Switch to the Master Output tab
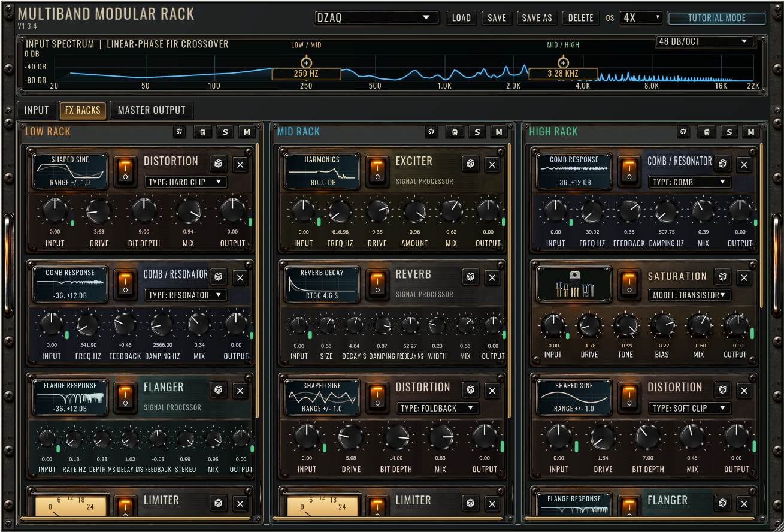Screen dimensions: 784x532 (152, 110)
